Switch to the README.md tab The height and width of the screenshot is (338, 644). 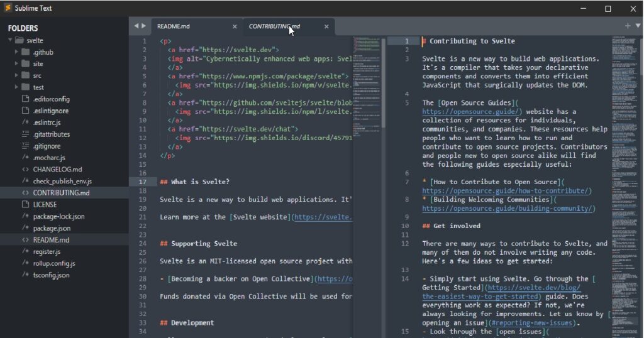coord(174,26)
